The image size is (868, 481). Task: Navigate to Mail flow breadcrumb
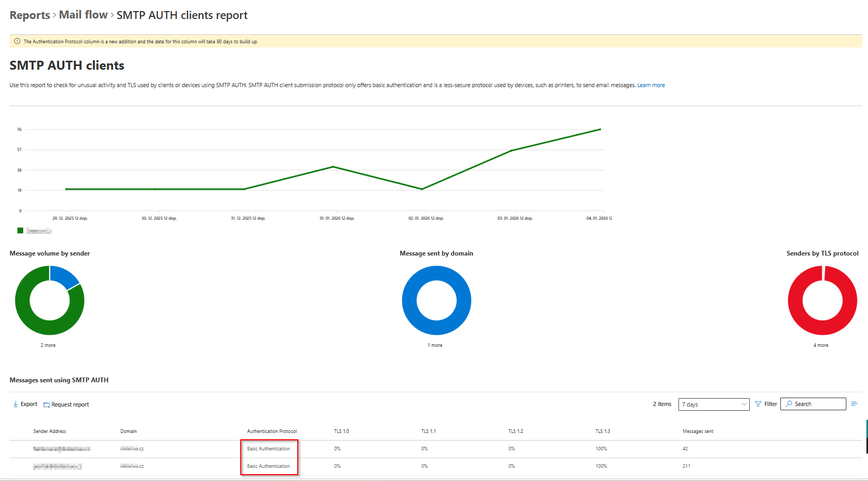point(83,15)
